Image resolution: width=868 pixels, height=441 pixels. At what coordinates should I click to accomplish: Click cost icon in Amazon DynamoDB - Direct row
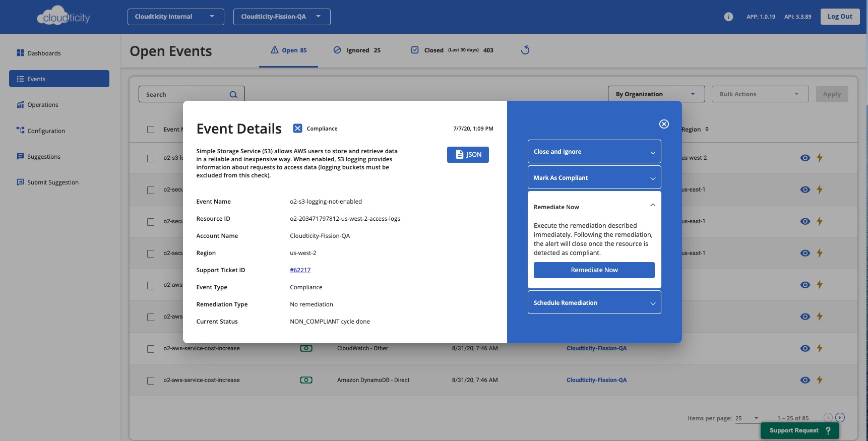306,380
